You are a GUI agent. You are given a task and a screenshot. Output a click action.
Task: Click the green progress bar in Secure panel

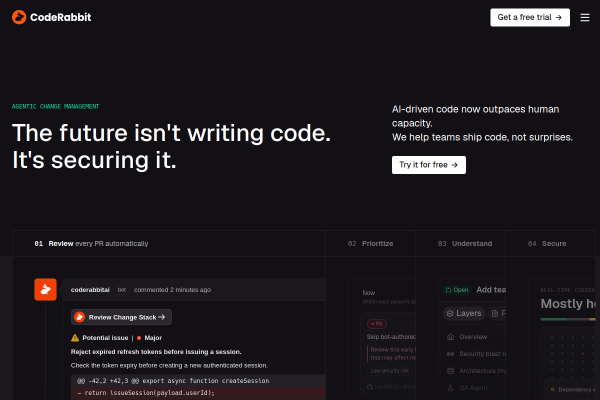tap(553, 319)
